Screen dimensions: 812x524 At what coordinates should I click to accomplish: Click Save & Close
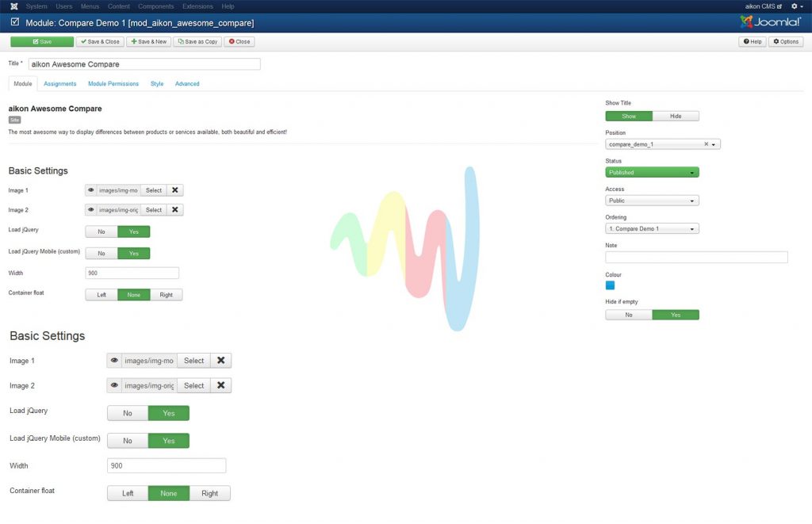[x=100, y=41]
